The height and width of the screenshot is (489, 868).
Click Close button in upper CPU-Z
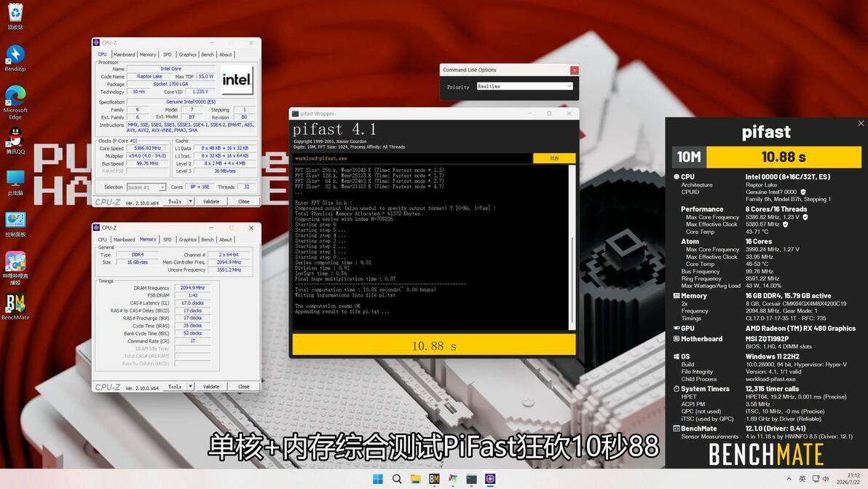click(243, 202)
